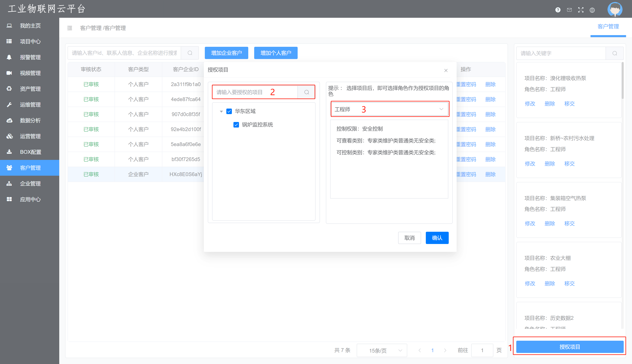Focus the customer id search input
The width and height of the screenshot is (632, 364).
tap(124, 53)
